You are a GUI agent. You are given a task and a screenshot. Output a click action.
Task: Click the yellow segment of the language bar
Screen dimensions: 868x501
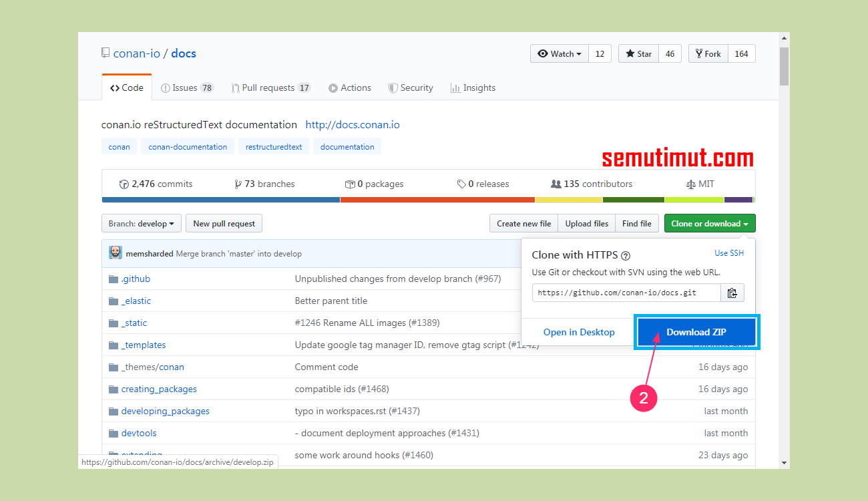[x=569, y=200]
